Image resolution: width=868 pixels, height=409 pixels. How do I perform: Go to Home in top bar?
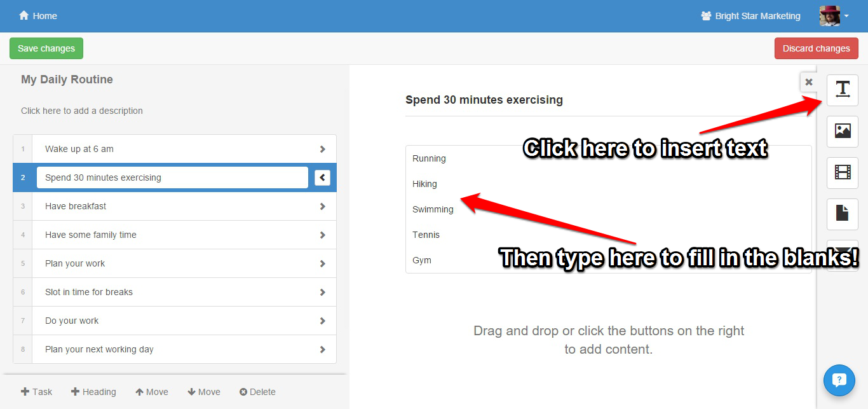tap(38, 16)
